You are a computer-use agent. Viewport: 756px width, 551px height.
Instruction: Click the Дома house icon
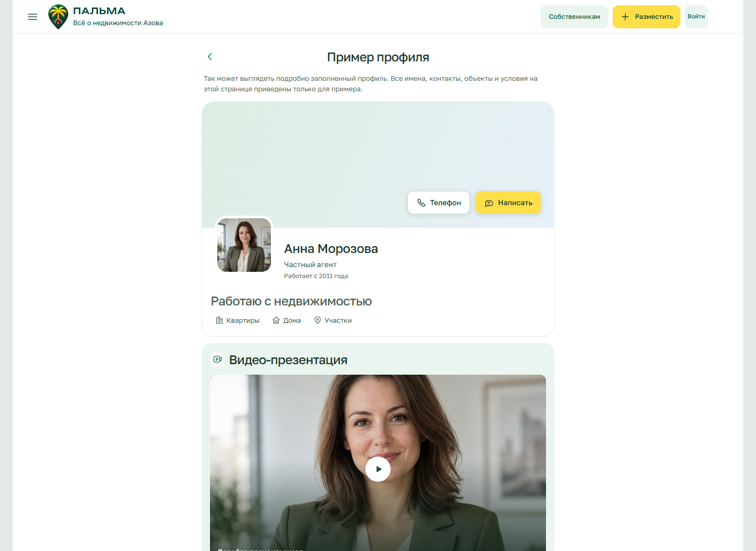click(x=276, y=320)
